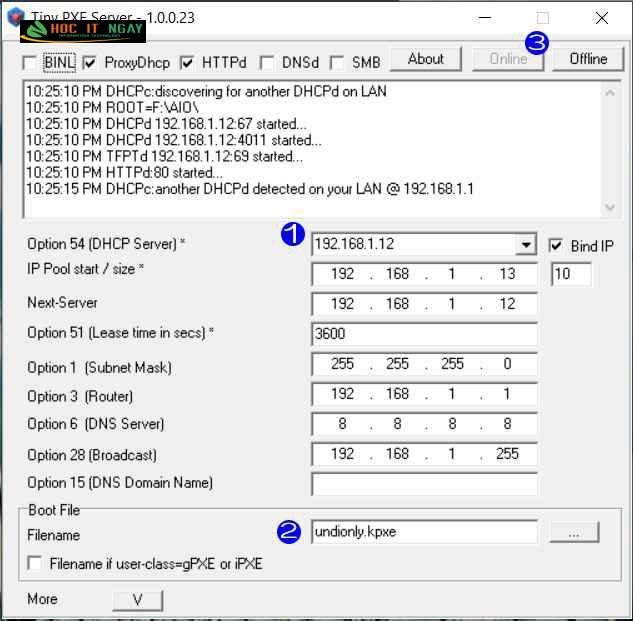Click the Boot File Filename field
The image size is (633, 621).
[x=424, y=532]
